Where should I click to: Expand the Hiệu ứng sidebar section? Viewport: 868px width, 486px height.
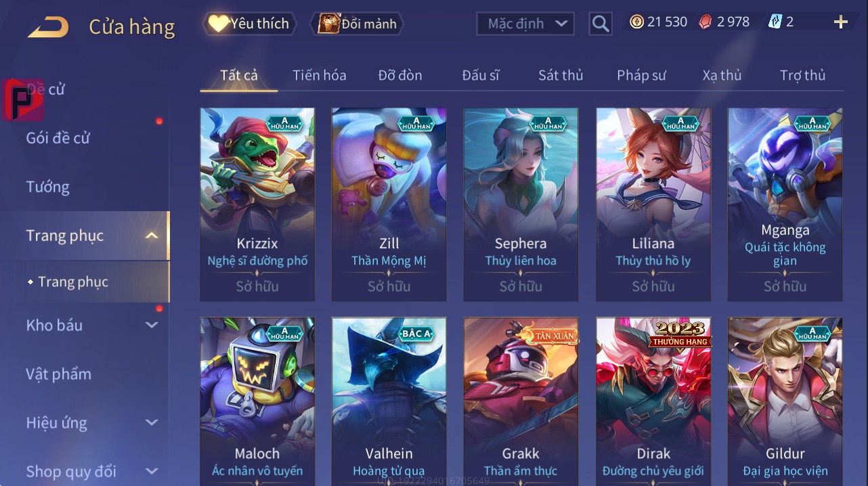152,422
